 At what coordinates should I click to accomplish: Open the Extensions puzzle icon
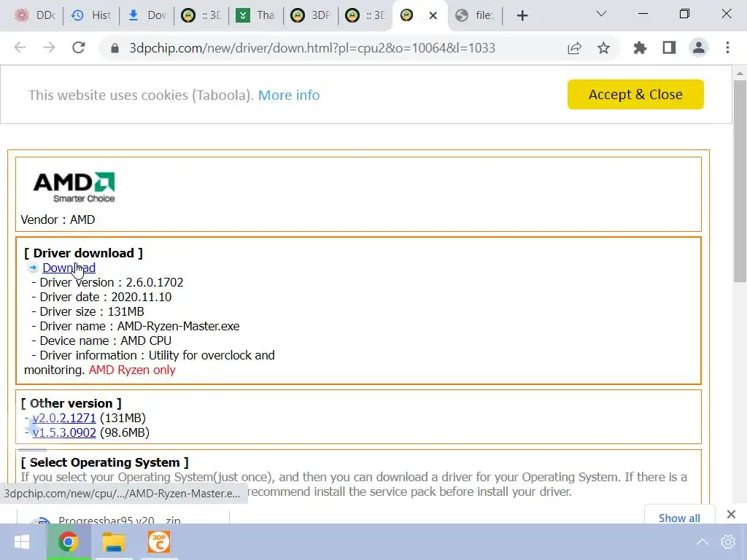(640, 47)
